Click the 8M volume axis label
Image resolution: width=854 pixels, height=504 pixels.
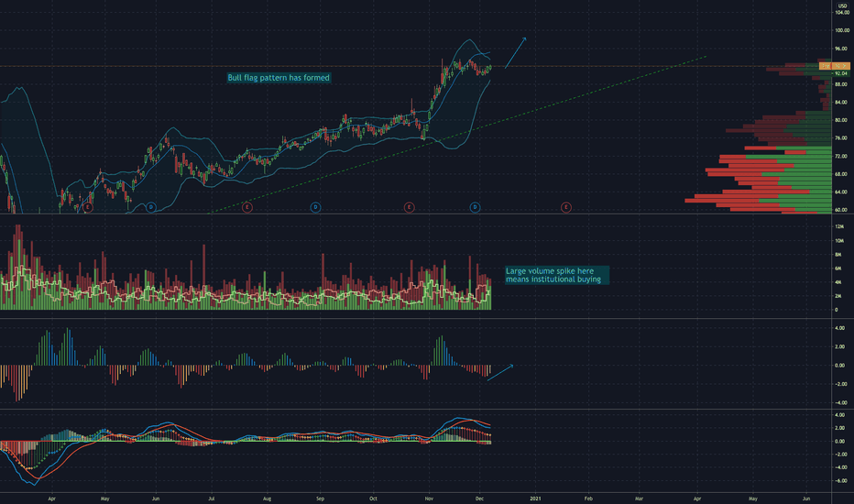point(838,255)
